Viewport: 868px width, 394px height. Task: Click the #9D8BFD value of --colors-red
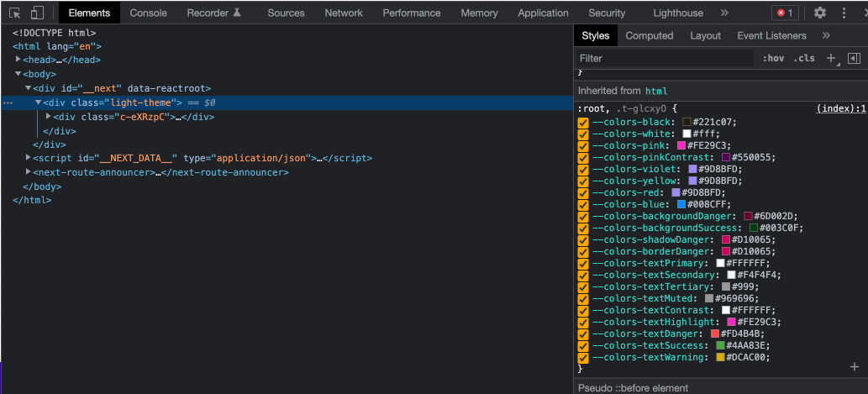[702, 192]
